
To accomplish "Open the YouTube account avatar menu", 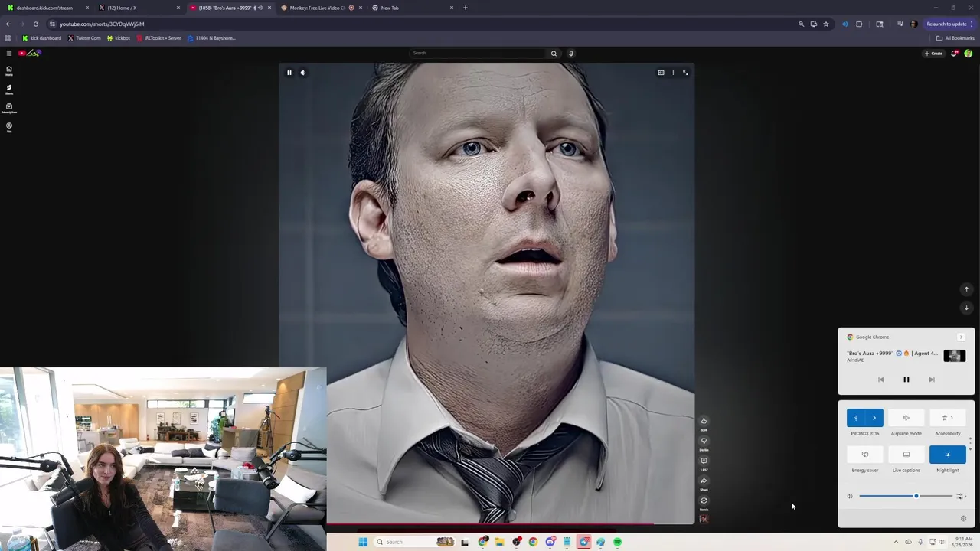I will pyautogui.click(x=969, y=53).
